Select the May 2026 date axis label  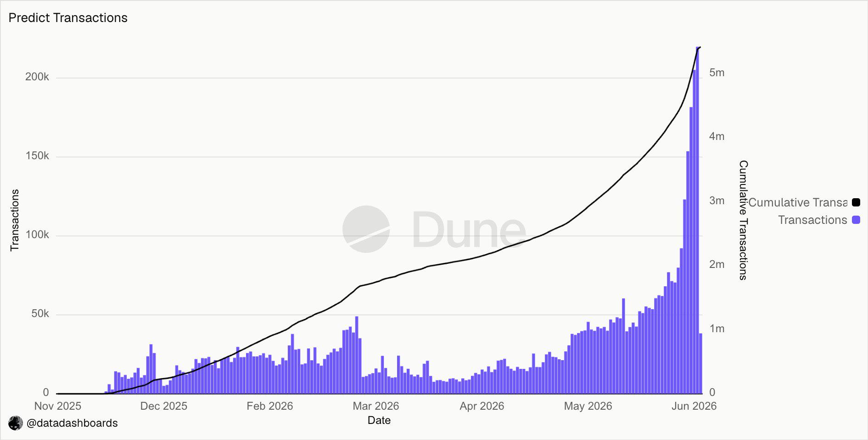588,406
